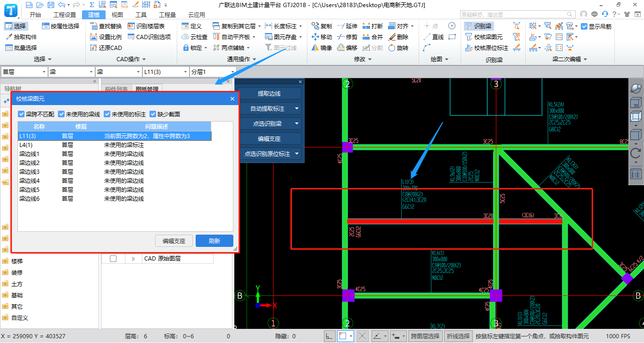Viewport: 644px width, 343px height.
Task: Click 校核梁图元 check beam tool
Action: tap(484, 37)
